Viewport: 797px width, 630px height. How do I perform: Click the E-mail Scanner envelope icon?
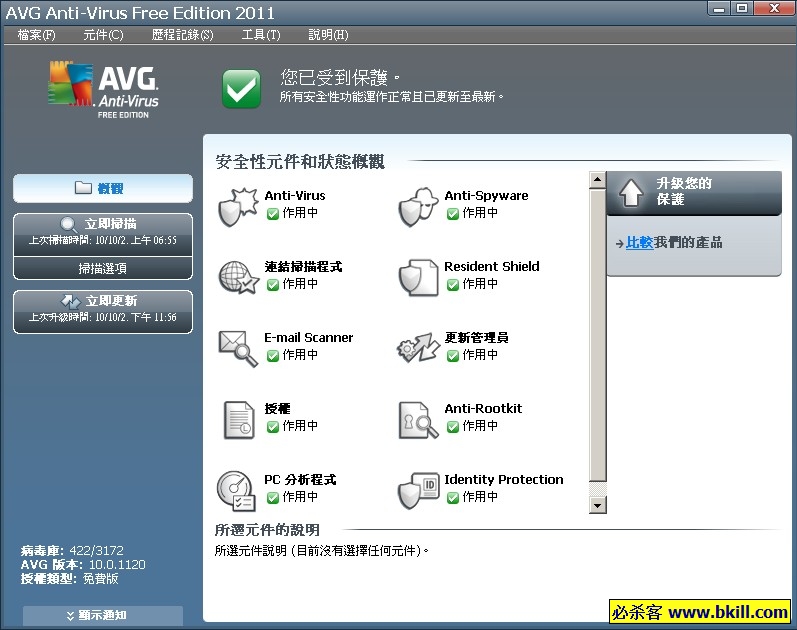(238, 348)
